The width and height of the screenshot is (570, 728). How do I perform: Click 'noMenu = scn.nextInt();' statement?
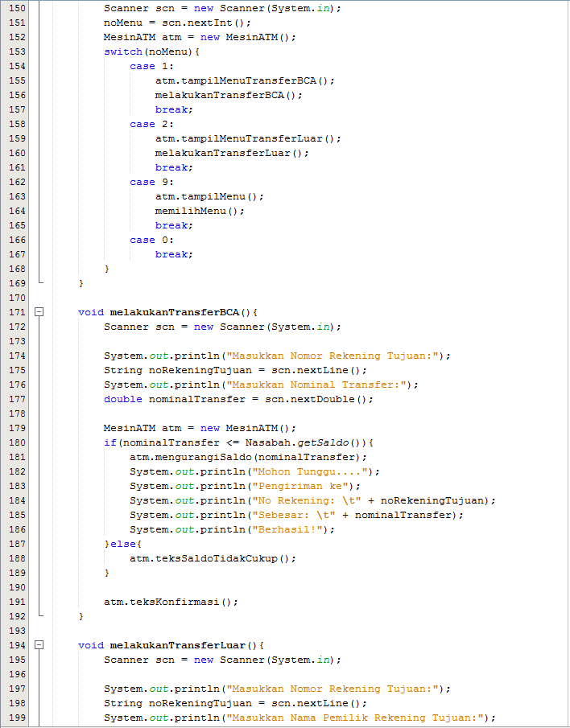tap(177, 23)
